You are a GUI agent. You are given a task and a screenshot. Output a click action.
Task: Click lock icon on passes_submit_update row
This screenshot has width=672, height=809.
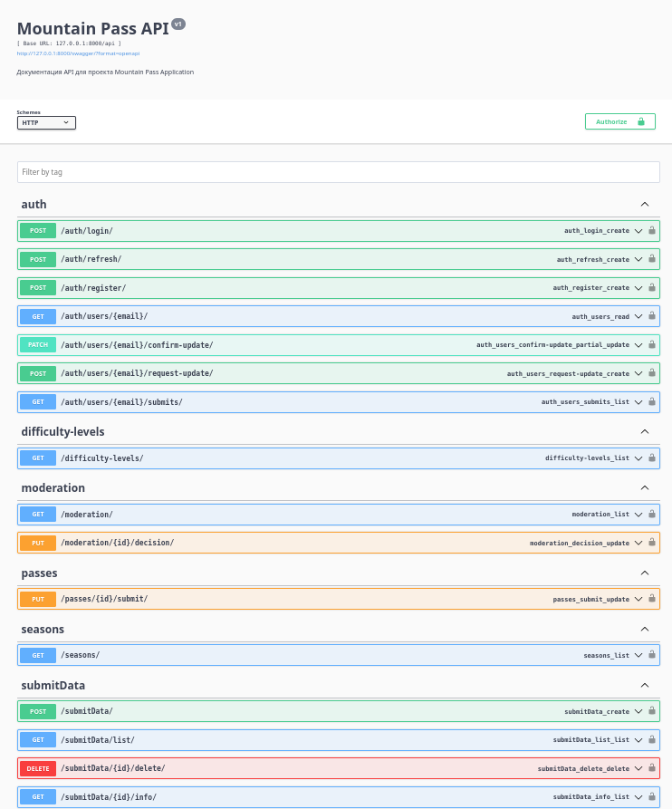click(x=652, y=599)
